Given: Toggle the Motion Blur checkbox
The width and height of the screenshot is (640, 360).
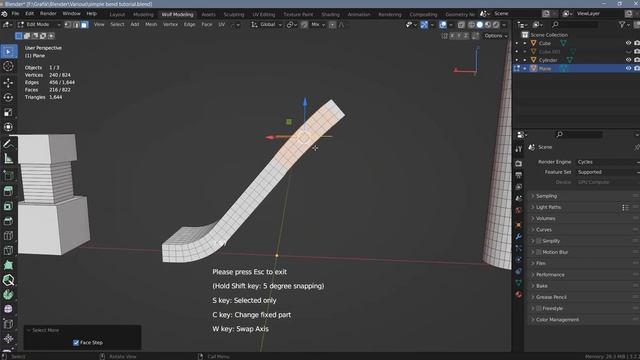Looking at the screenshot, I should pos(539,252).
